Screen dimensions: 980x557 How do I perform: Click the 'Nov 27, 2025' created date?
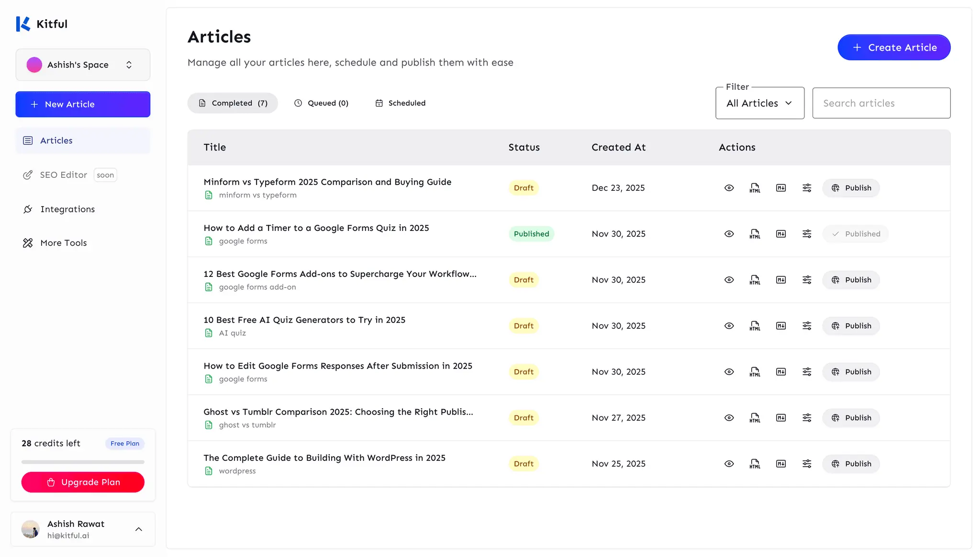point(618,417)
